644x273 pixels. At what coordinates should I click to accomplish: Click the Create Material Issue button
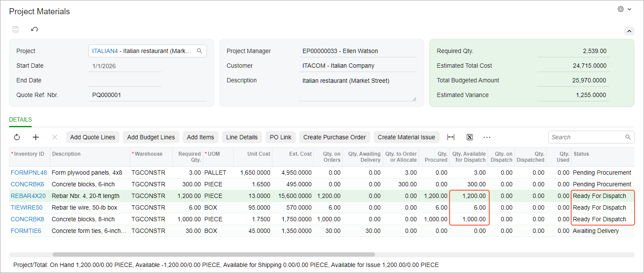(406, 137)
